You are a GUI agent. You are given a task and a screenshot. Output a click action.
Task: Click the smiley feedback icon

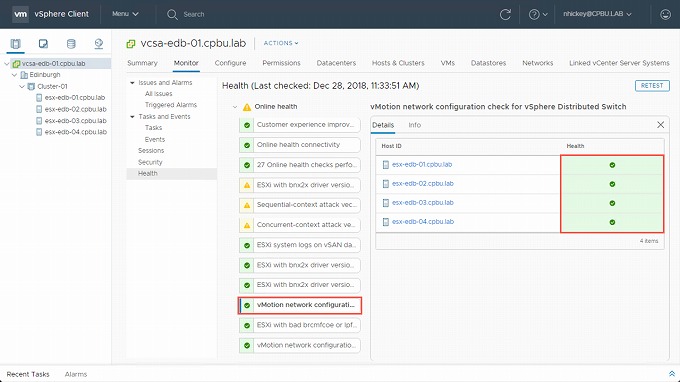pyautogui.click(x=665, y=14)
